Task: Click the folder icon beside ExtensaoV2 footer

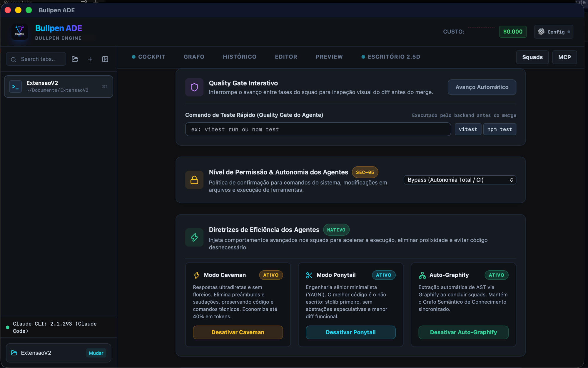Action: point(14,353)
